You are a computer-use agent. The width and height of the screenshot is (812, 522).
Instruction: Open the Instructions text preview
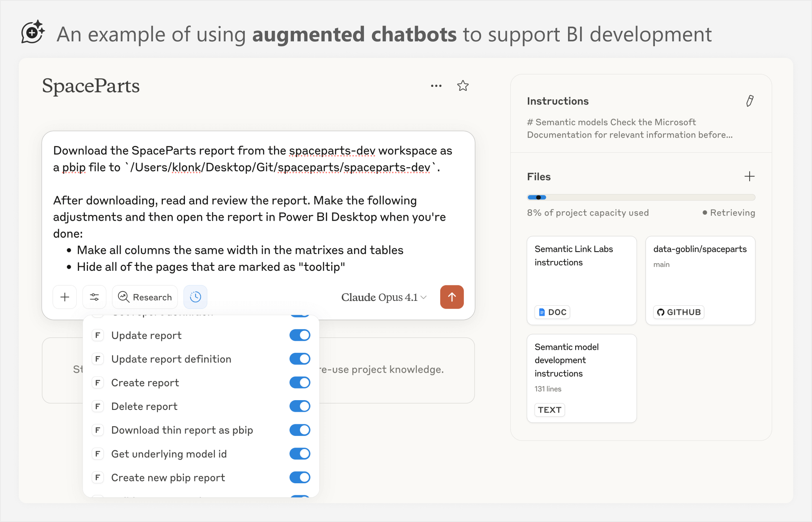tap(630, 128)
